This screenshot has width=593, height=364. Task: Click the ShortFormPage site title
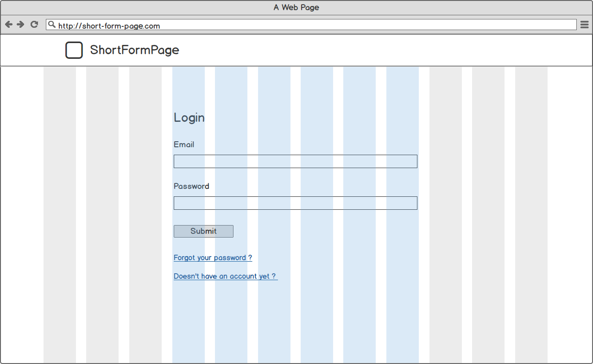pyautogui.click(x=134, y=50)
